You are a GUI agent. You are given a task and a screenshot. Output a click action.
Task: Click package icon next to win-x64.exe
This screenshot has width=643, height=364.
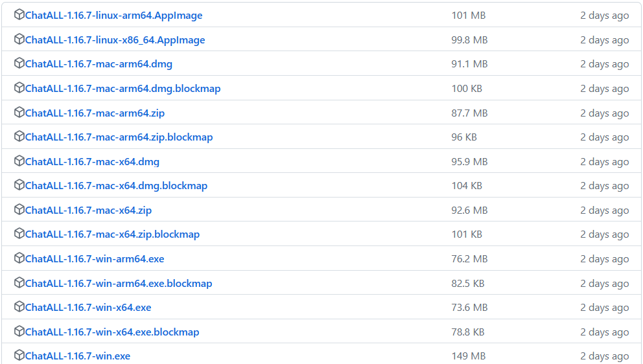click(x=19, y=306)
